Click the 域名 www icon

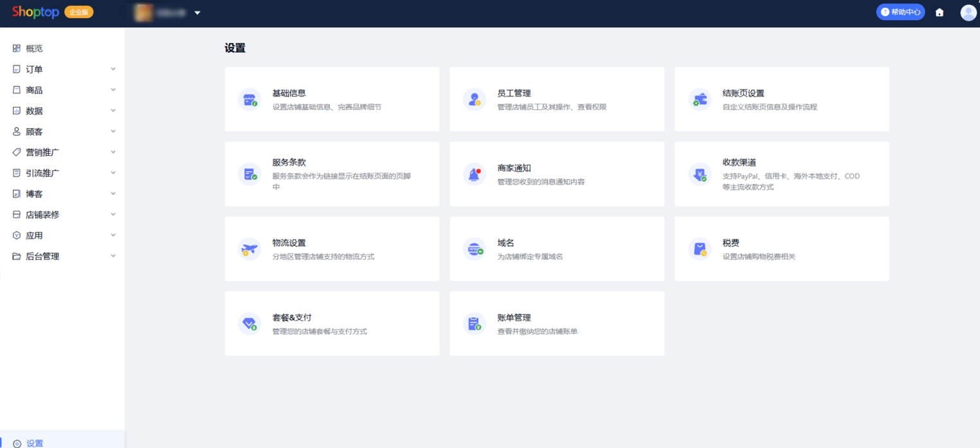point(475,249)
